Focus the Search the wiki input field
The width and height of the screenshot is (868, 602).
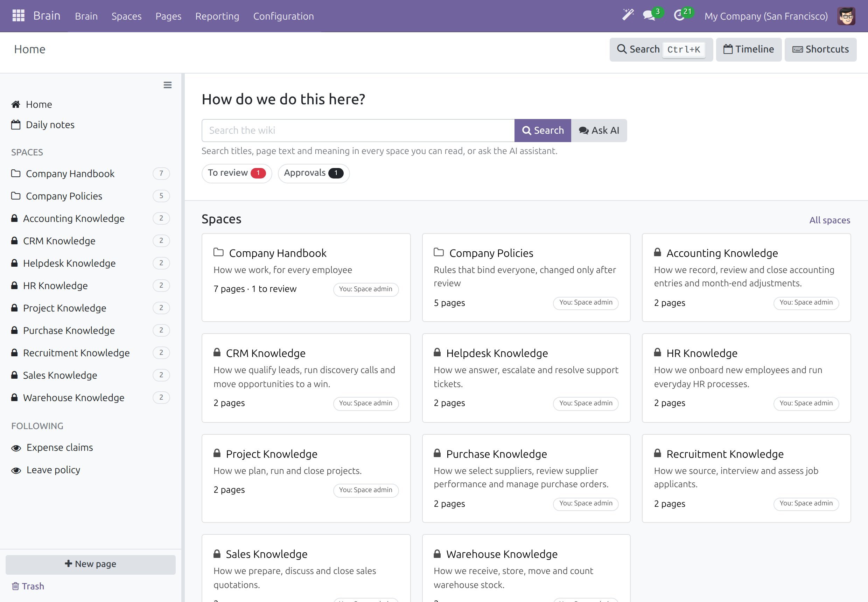point(358,131)
